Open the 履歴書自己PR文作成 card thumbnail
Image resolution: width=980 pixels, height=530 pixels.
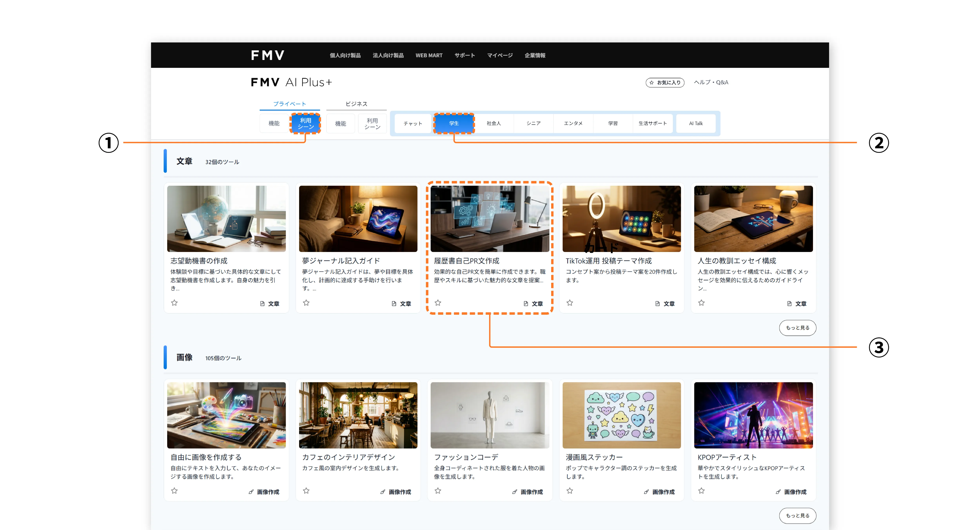(490, 218)
